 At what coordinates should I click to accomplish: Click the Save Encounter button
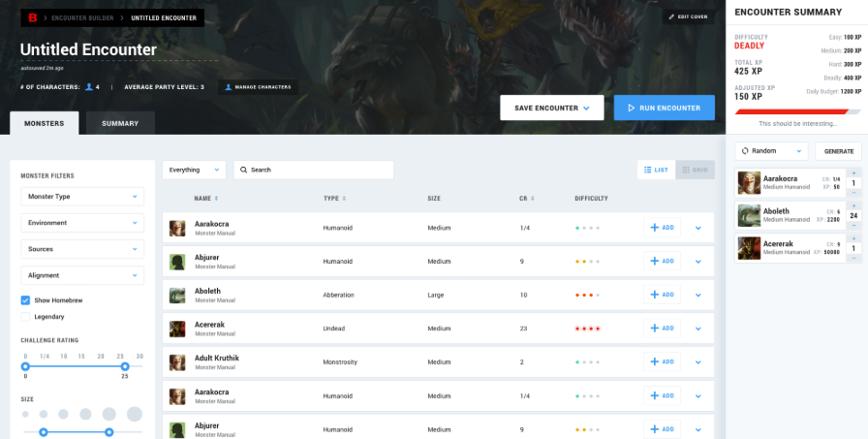pyautogui.click(x=552, y=108)
